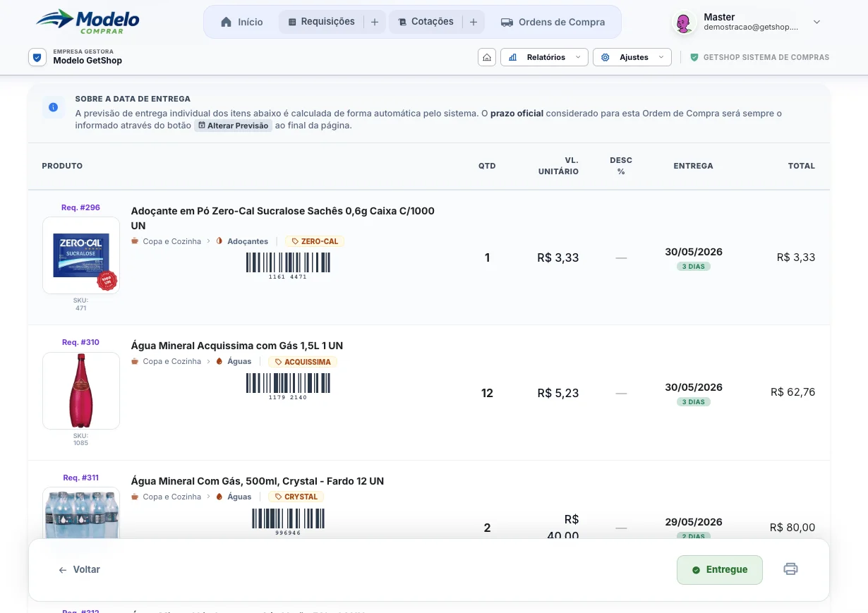This screenshot has height=613, width=868.
Task: Click the PRODUTO column header
Action: [62, 166]
